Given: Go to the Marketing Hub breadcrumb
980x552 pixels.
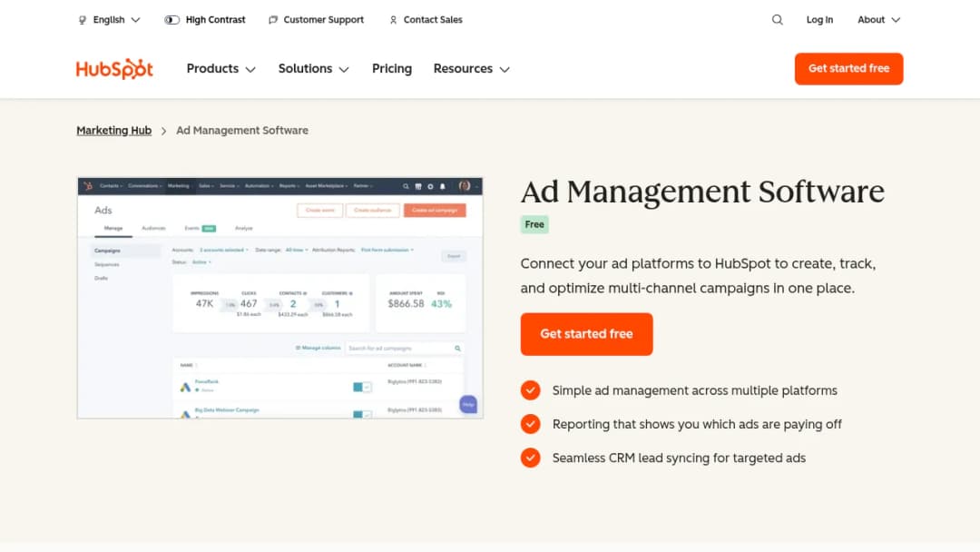Looking at the screenshot, I should pyautogui.click(x=113, y=131).
